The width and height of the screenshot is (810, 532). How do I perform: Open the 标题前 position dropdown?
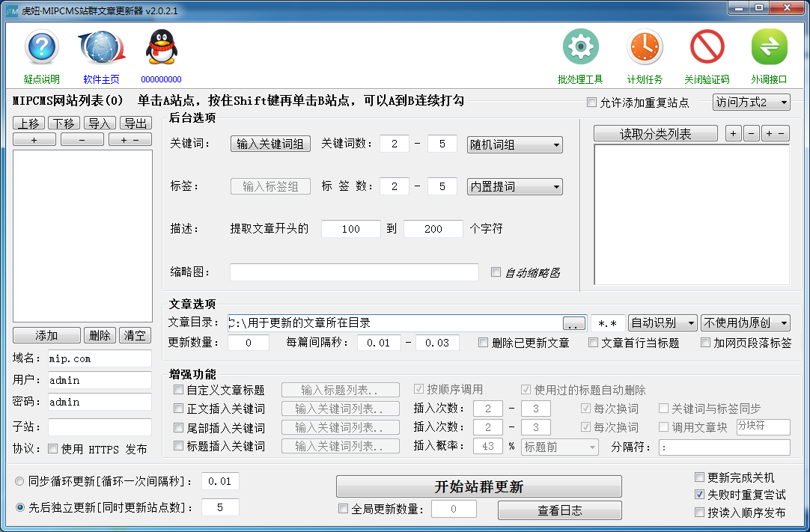click(x=560, y=447)
